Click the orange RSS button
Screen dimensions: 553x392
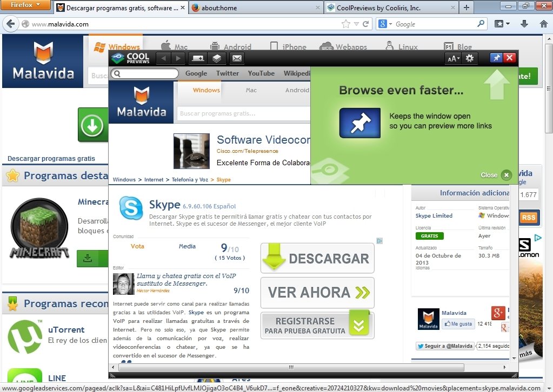[528, 218]
